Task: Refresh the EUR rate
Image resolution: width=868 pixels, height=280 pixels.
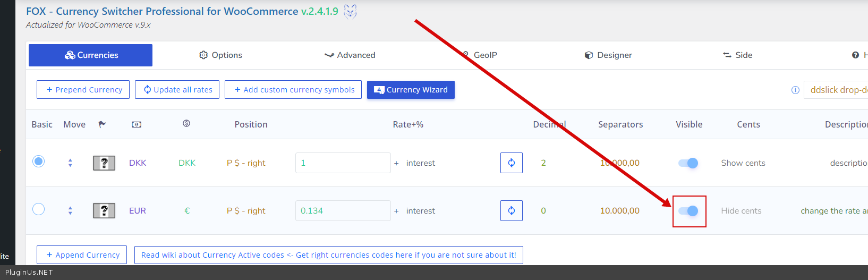Action: pyautogui.click(x=512, y=210)
